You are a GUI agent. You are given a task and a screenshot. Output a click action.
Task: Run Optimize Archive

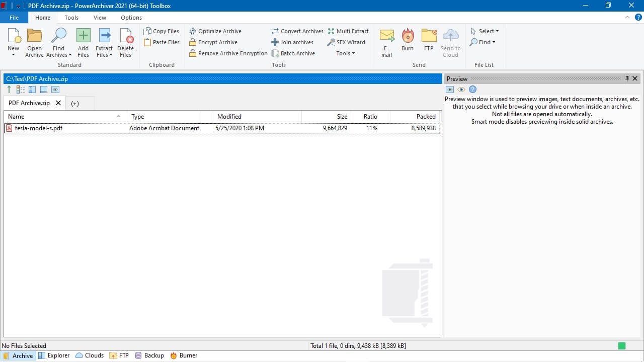click(x=215, y=31)
